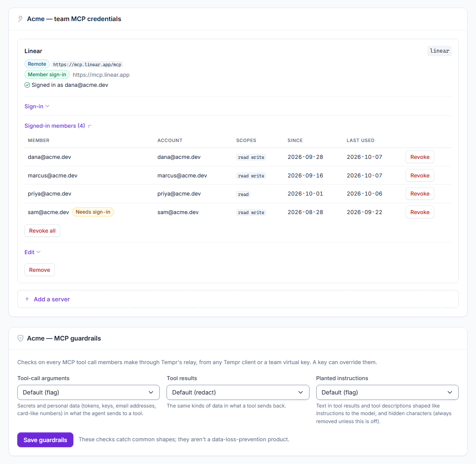This screenshot has width=476, height=464.
Task: Click the Remote badge
Action: tap(37, 64)
